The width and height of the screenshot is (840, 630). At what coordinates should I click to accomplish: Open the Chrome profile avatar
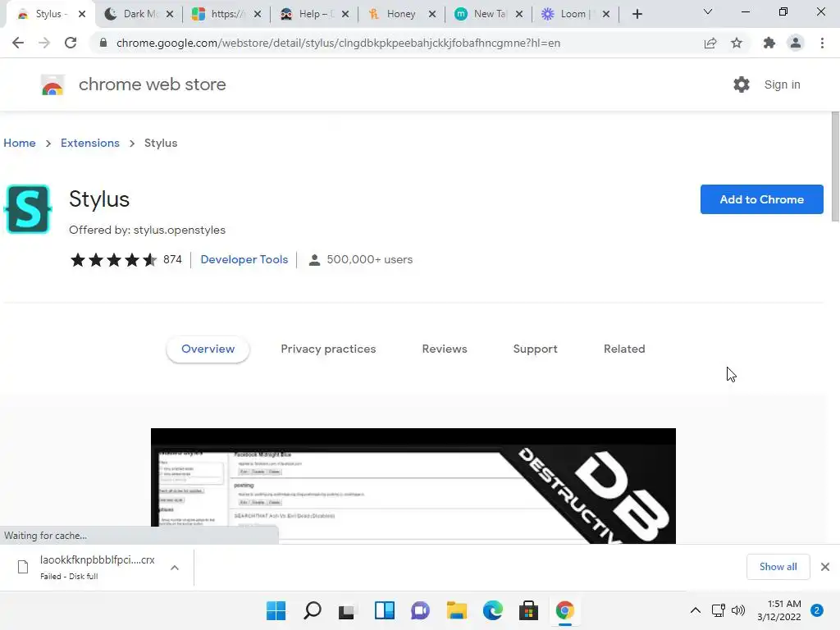click(796, 43)
